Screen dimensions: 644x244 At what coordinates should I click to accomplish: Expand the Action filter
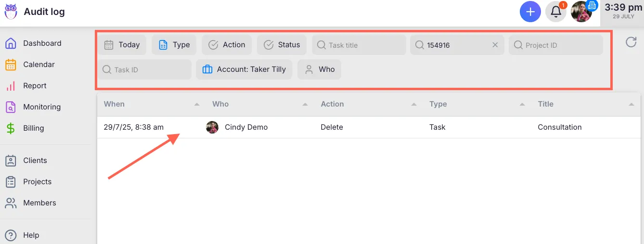[227, 45]
